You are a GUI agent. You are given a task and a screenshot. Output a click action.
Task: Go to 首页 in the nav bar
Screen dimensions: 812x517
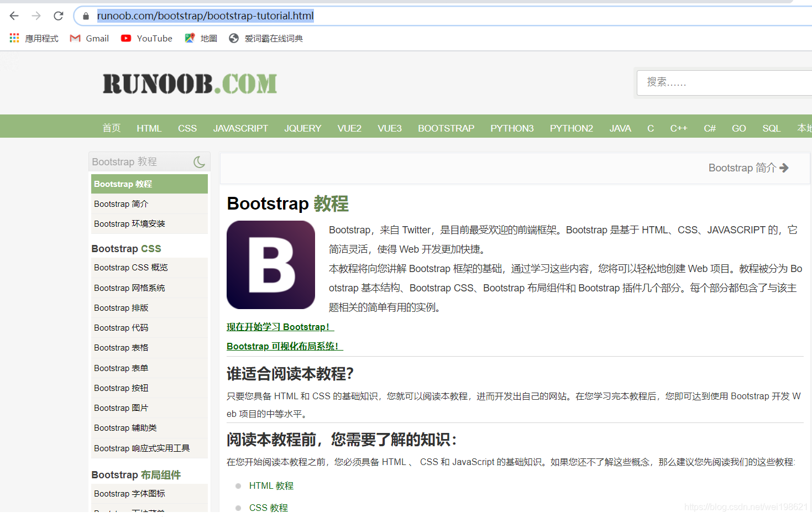pyautogui.click(x=112, y=128)
